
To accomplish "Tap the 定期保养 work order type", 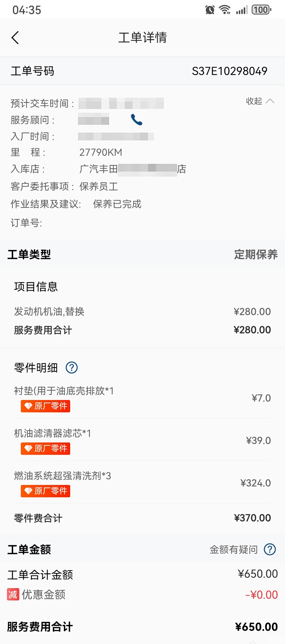I will coord(256,254).
